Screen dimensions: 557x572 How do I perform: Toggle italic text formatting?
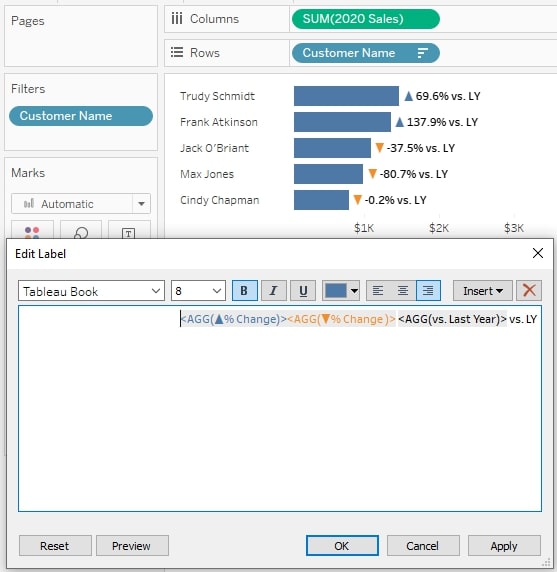click(x=274, y=291)
